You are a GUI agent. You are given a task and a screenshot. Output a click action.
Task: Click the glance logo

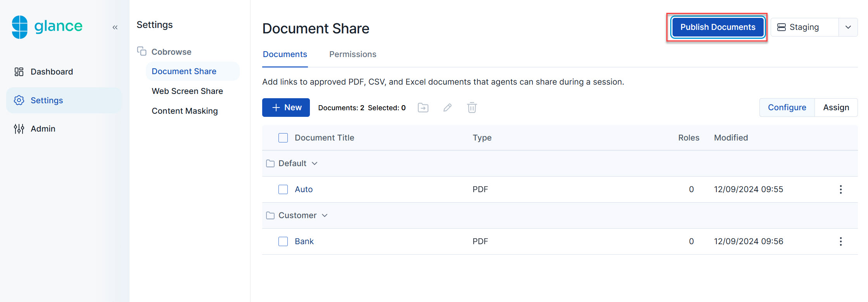[47, 26]
